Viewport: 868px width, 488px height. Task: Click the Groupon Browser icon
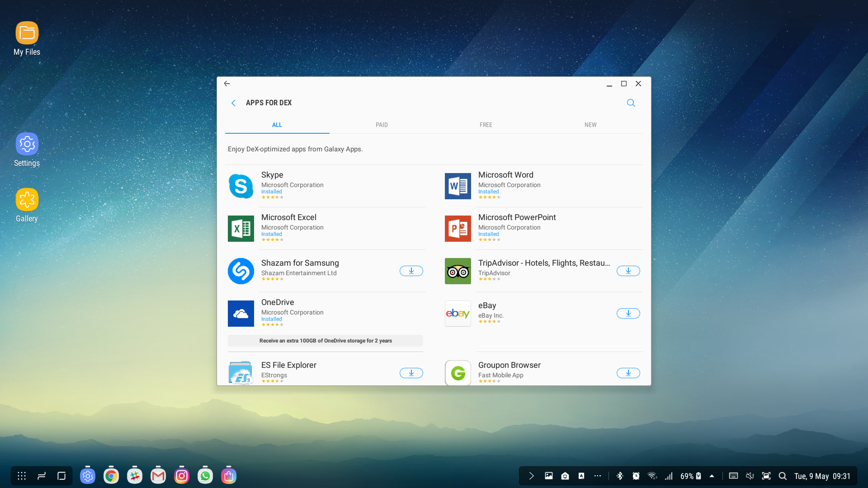458,373
